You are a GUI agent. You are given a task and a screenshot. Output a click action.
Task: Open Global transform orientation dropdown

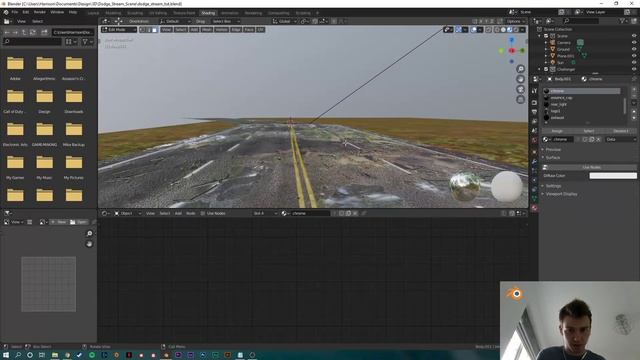[284, 21]
